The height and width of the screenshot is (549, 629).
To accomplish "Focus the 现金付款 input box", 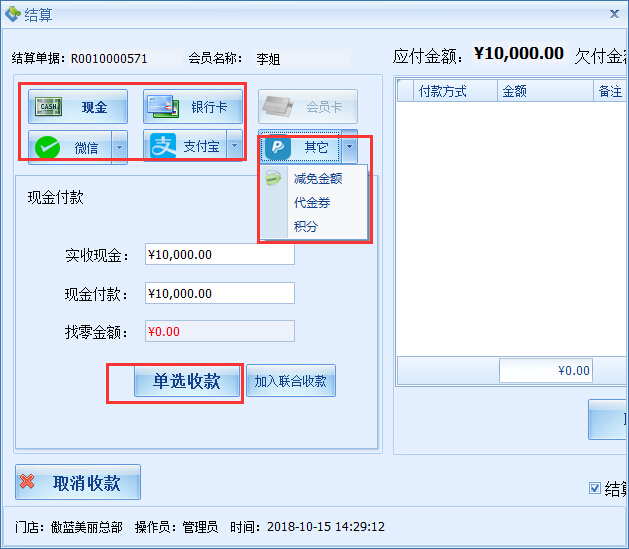I will pyautogui.click(x=219, y=293).
